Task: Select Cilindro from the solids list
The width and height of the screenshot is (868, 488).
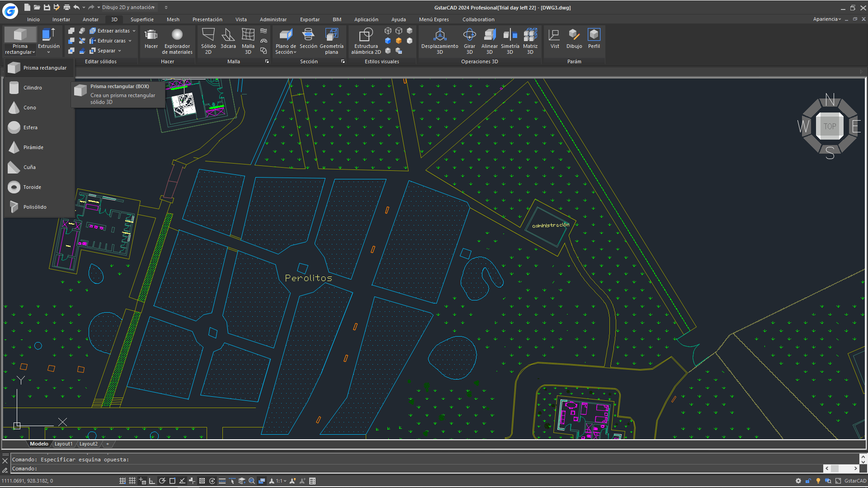Action: coord(33,88)
